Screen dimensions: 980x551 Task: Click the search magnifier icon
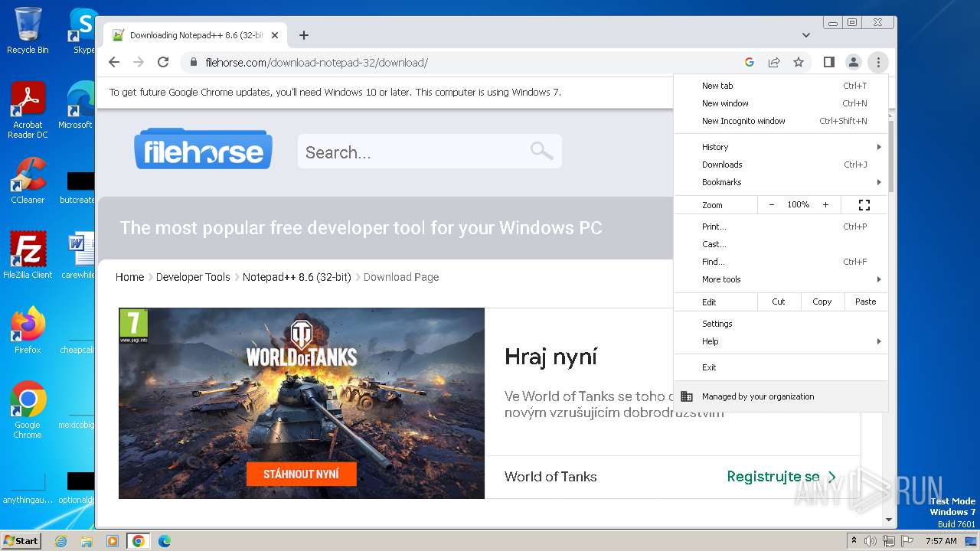541,151
